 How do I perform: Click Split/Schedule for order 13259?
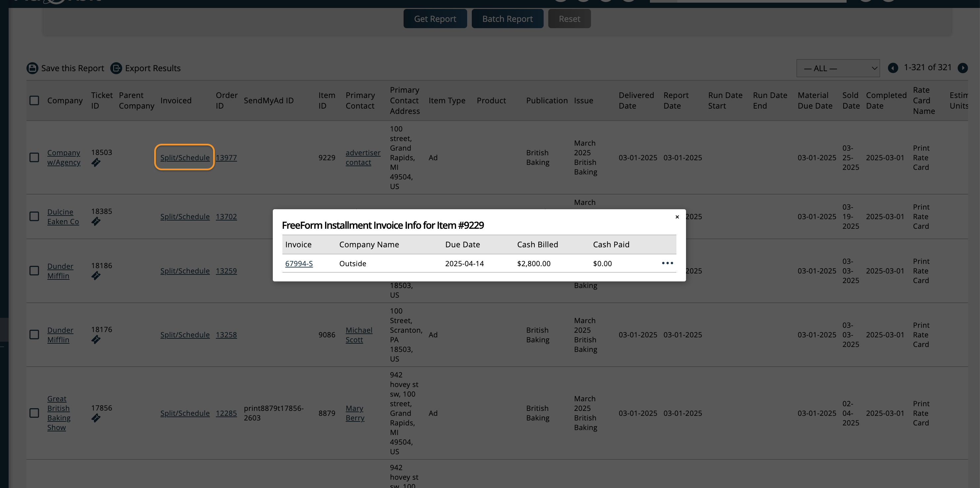[x=185, y=271]
